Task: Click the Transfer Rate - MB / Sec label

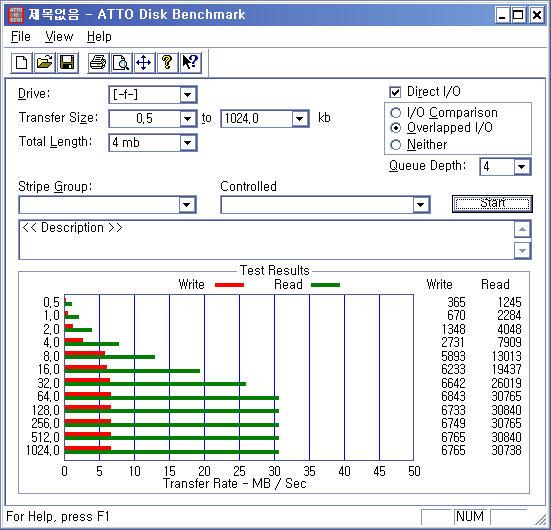Action: pyautogui.click(x=234, y=484)
